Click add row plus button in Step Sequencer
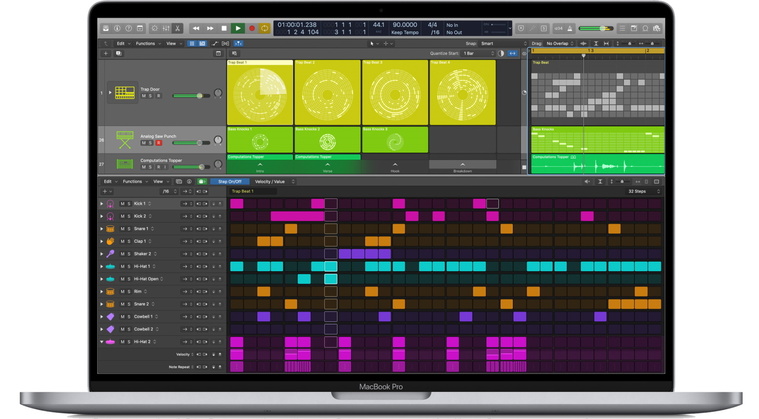This screenshot has width=759, height=419. [x=106, y=192]
